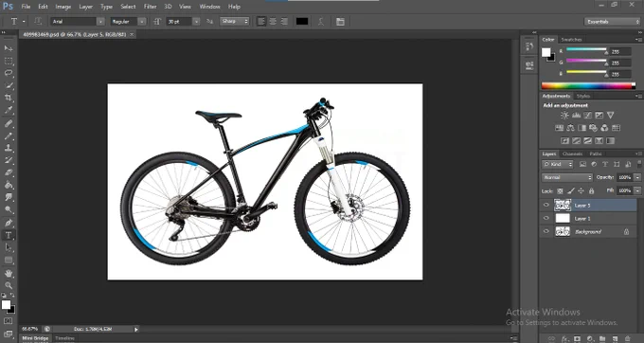Turn layer filtering switch on or off
Image resolution: width=644 pixels, height=343 pixels.
coord(638,164)
